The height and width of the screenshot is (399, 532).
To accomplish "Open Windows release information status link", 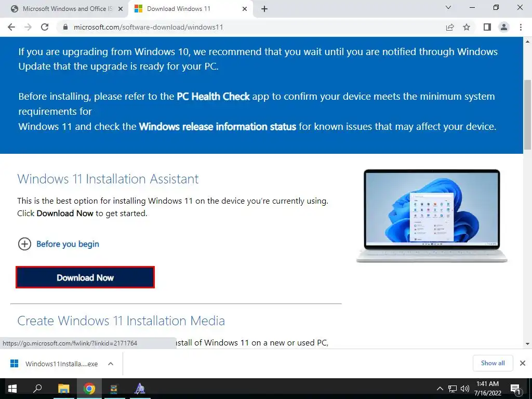I will pos(218,127).
